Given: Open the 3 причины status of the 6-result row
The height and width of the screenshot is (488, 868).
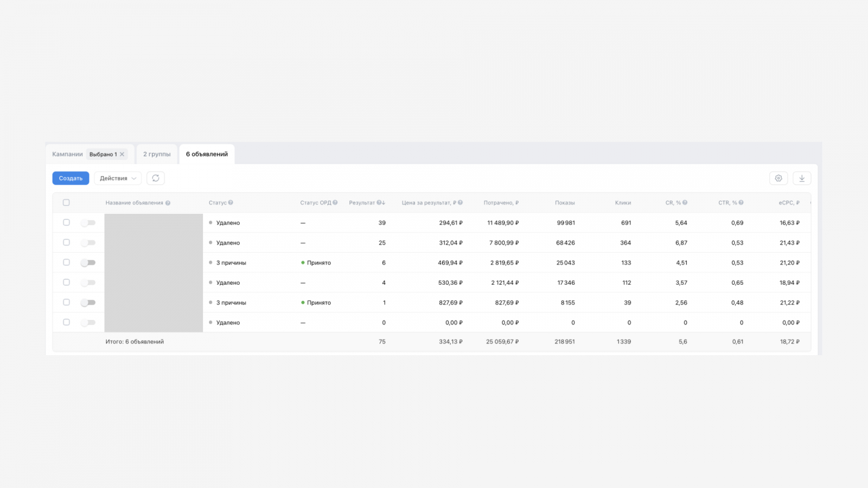Looking at the screenshot, I should [x=231, y=263].
